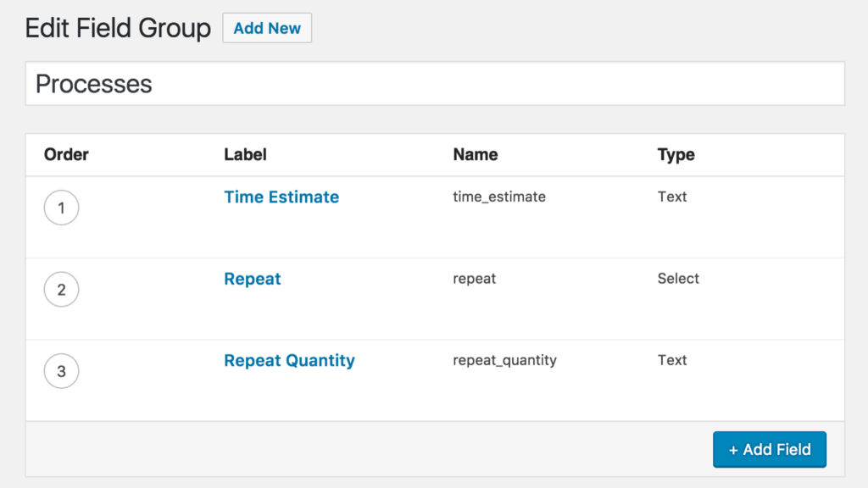Click the Text type in Time Estimate row
The height and width of the screenshot is (488, 868).
[x=672, y=197]
